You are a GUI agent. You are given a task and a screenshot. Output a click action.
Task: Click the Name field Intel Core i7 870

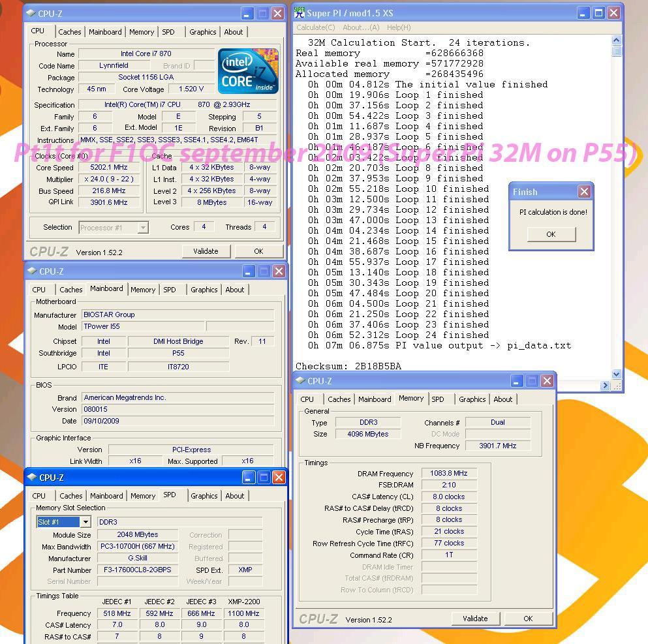point(146,54)
